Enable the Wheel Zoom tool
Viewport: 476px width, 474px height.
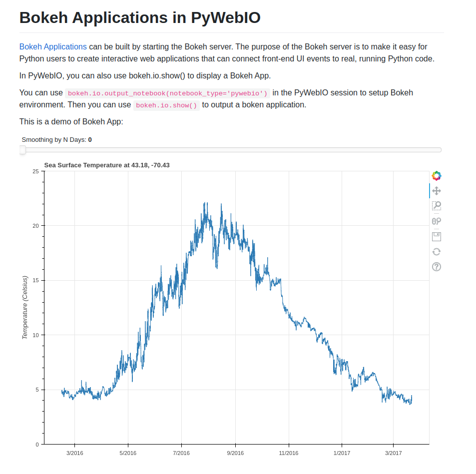(x=436, y=221)
